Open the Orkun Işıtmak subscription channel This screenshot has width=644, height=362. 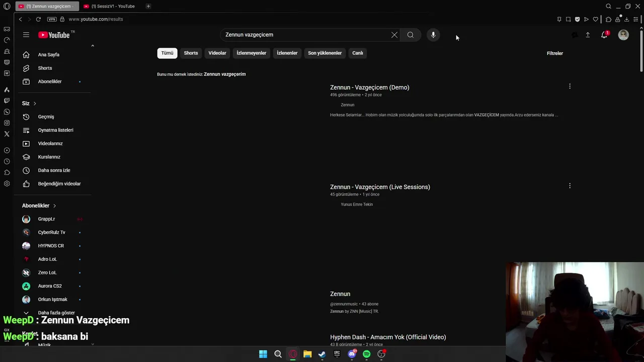coord(52,299)
